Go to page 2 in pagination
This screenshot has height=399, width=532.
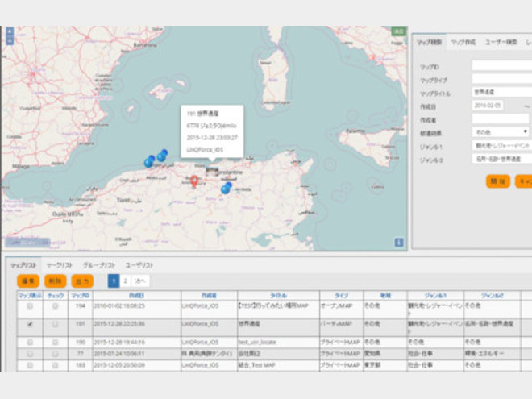point(125,281)
